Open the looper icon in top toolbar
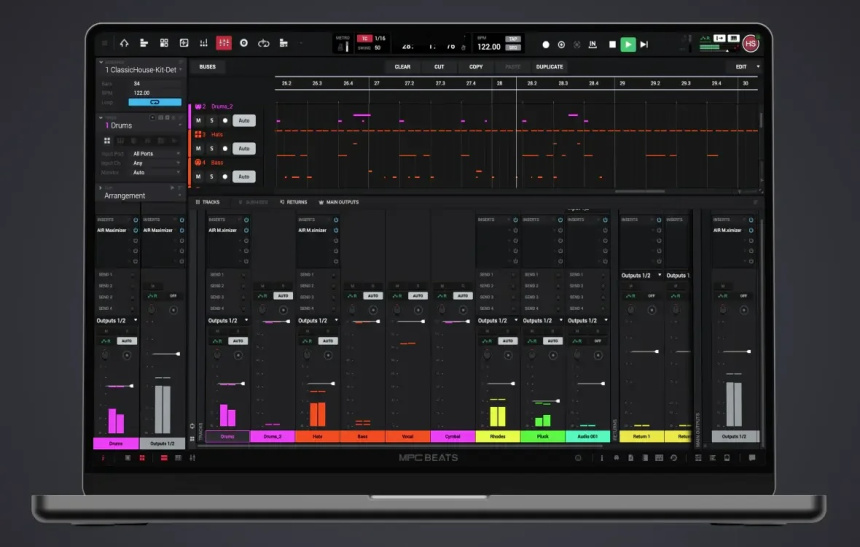The width and height of the screenshot is (860, 547). 264,43
